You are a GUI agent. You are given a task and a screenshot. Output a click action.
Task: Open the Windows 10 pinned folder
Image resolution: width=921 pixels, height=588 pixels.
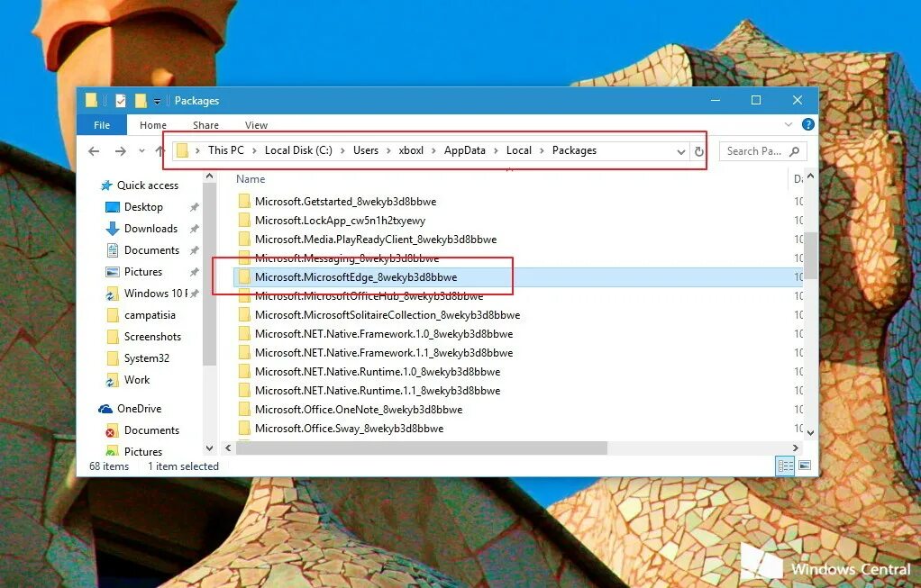(155, 294)
